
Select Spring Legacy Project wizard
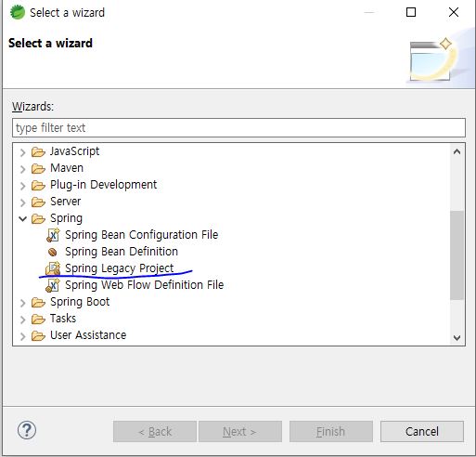120,268
